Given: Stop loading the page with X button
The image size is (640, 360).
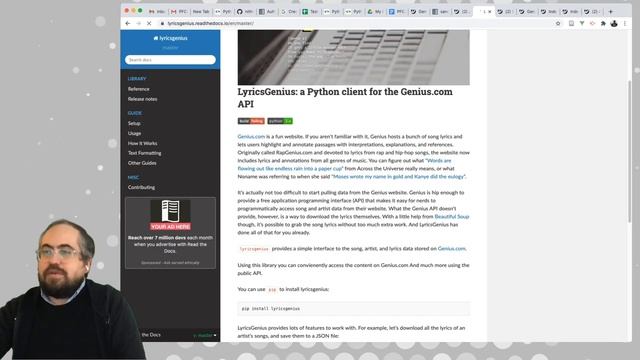Looking at the screenshot, I should click(149, 24).
